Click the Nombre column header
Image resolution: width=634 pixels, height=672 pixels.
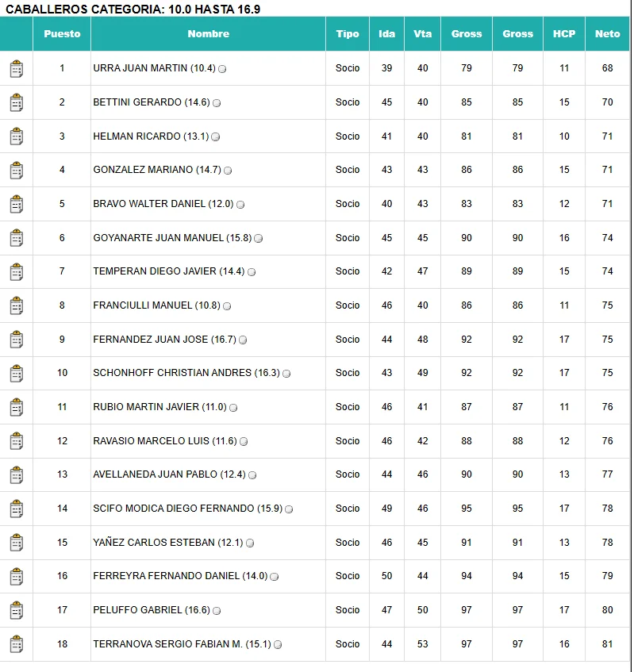pos(209,34)
